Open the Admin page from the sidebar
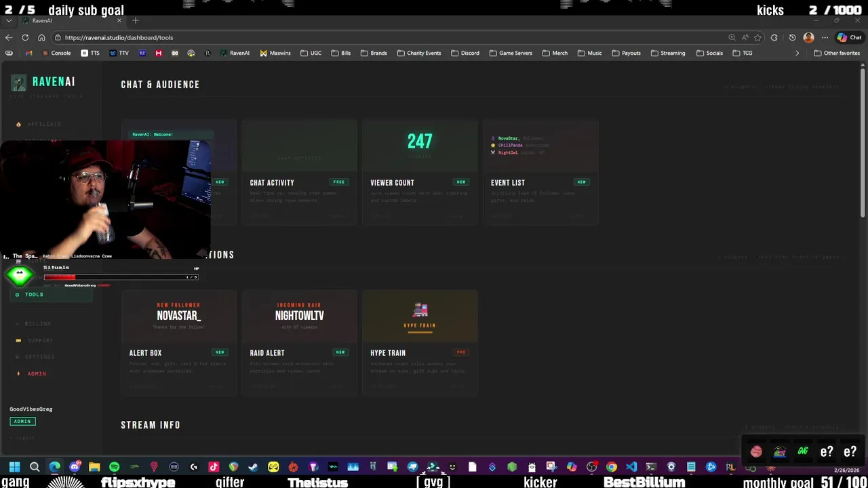The width and height of the screenshot is (868, 488). (x=33, y=373)
